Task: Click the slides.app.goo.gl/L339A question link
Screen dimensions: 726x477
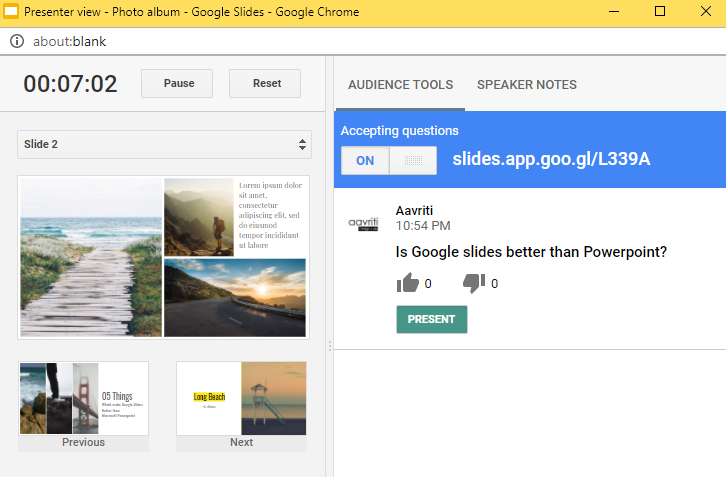Action: click(551, 159)
